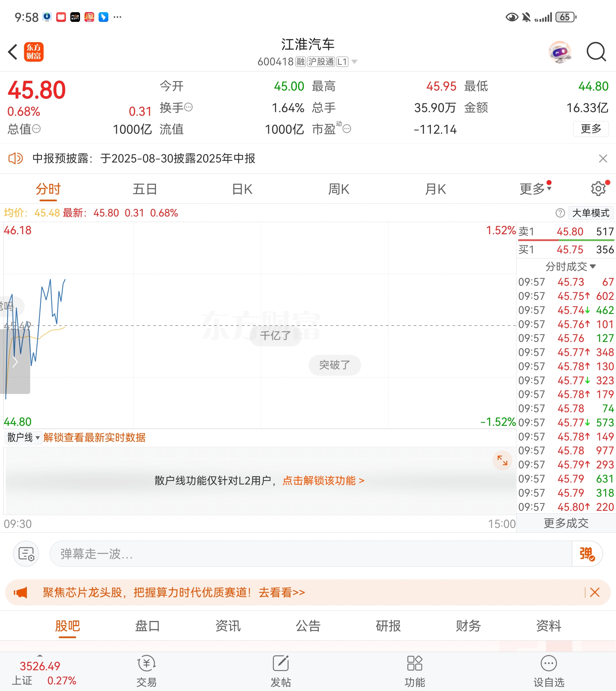Toggle the 弹 danmaku switch
The width and height of the screenshot is (616, 691).
(587, 554)
